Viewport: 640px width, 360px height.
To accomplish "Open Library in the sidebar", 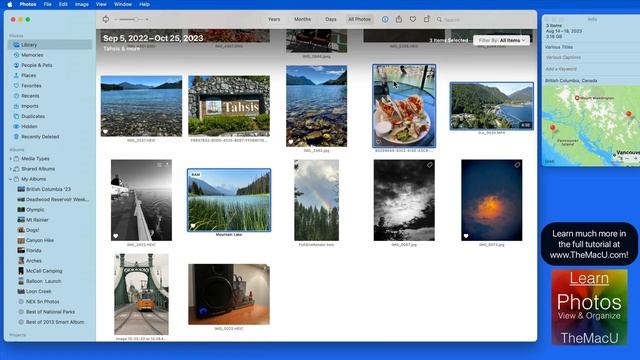I will point(50,44).
